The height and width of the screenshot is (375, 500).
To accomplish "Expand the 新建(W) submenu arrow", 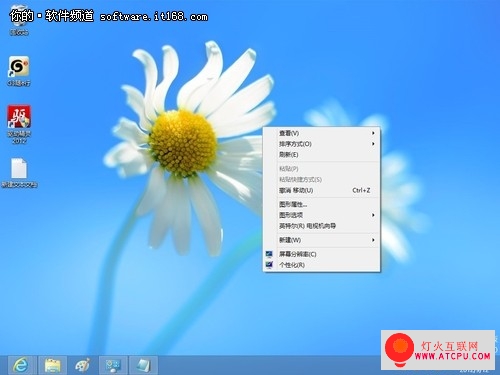I will (373, 240).
